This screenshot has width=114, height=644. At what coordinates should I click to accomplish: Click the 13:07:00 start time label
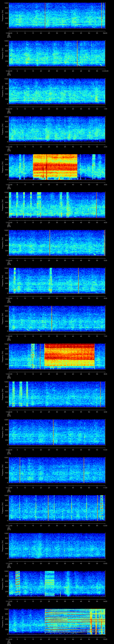coord(9,374)
